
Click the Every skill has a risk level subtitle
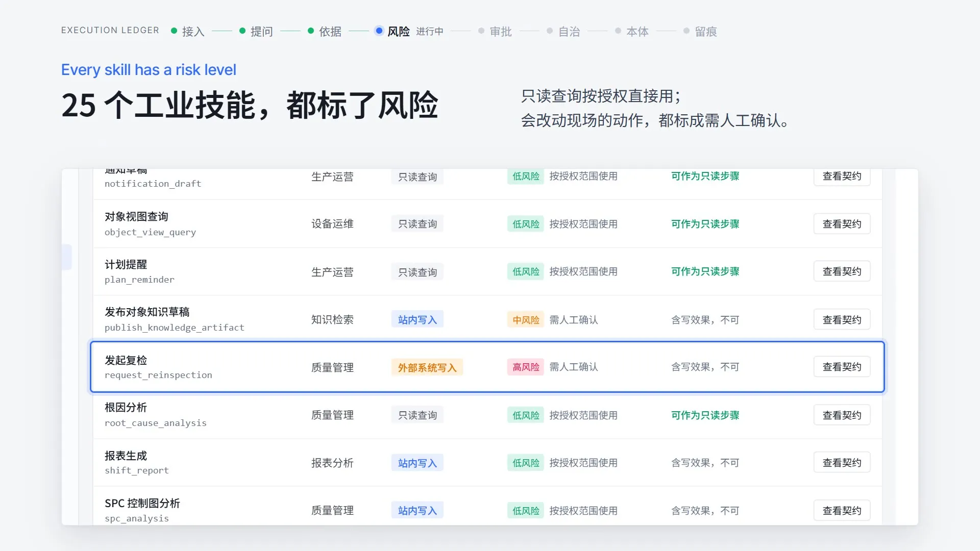point(149,69)
